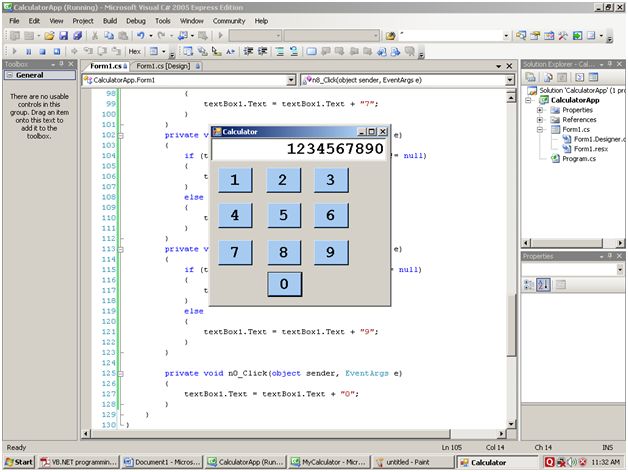Select Alphabetical sort in Properties panel
Screen dimensions: 628x472
[x=544, y=285]
